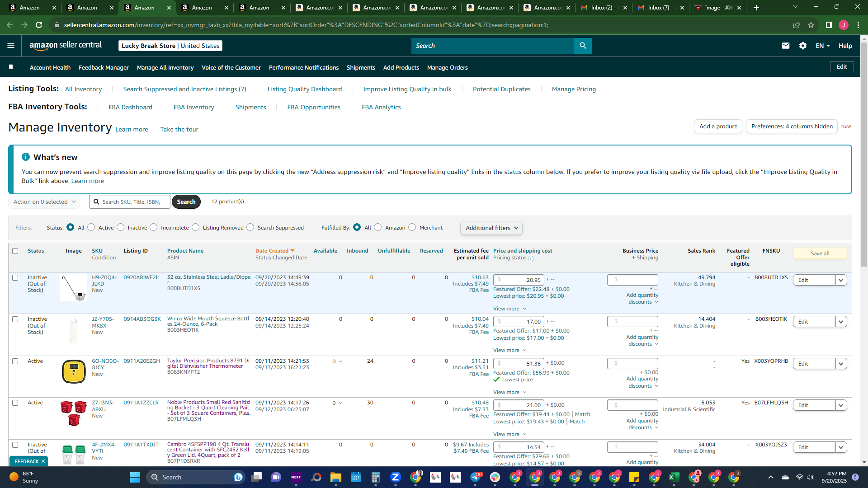Go back with the browser back arrow
The image size is (868, 488).
click(10, 25)
